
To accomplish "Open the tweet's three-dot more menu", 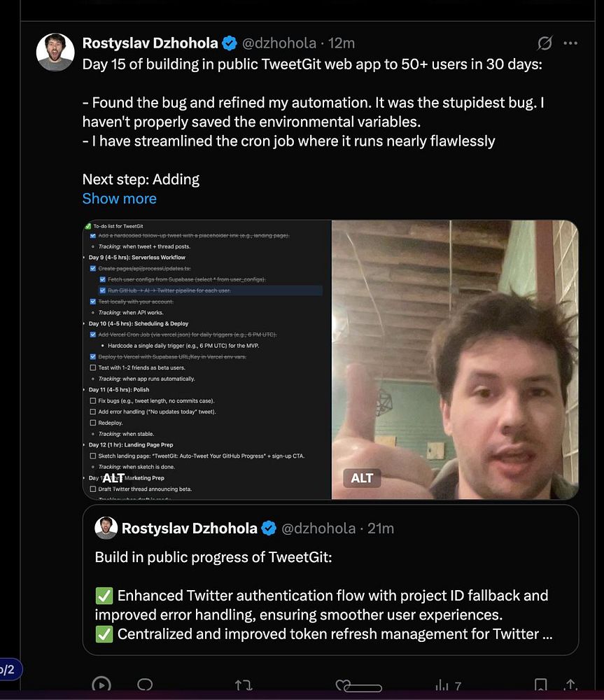I will (x=570, y=43).
